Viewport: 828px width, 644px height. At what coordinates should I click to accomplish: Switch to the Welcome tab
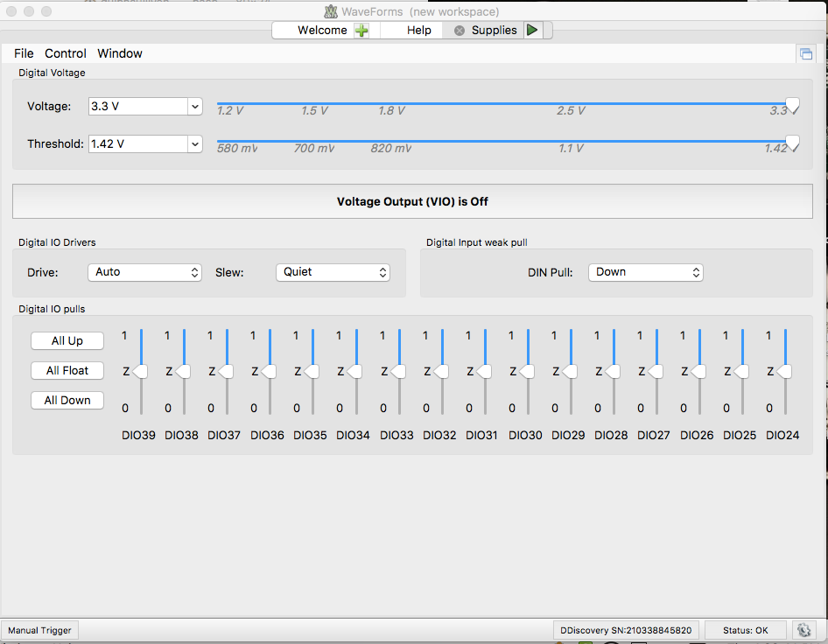(322, 30)
